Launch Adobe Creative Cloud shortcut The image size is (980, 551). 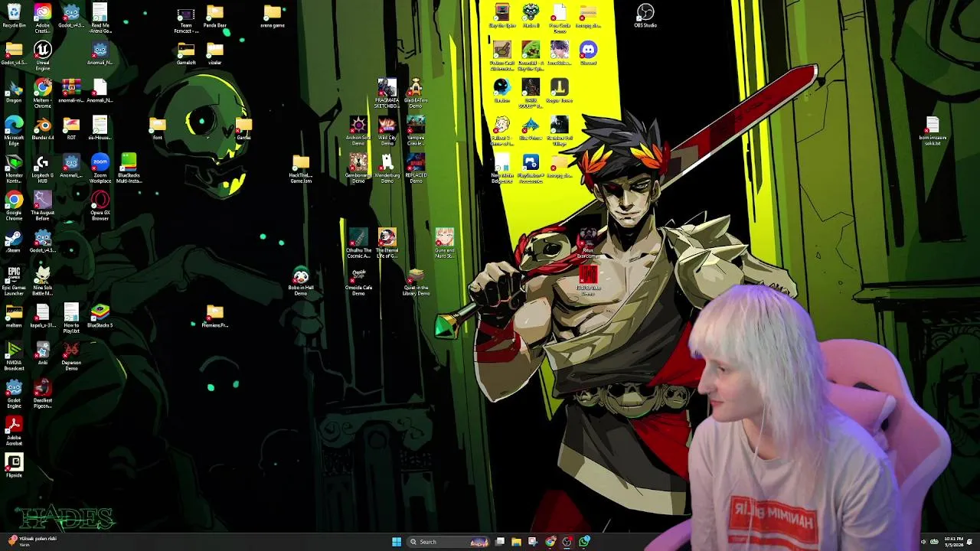point(43,18)
